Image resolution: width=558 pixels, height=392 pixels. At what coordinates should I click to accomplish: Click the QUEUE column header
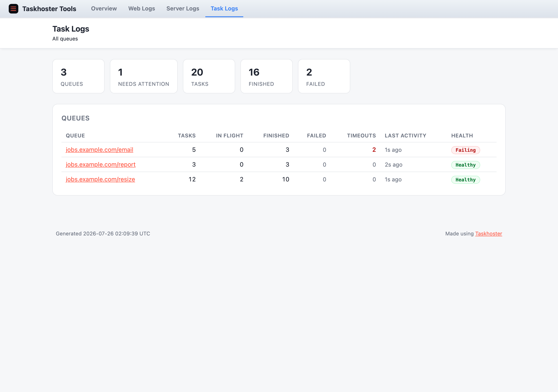75,135
